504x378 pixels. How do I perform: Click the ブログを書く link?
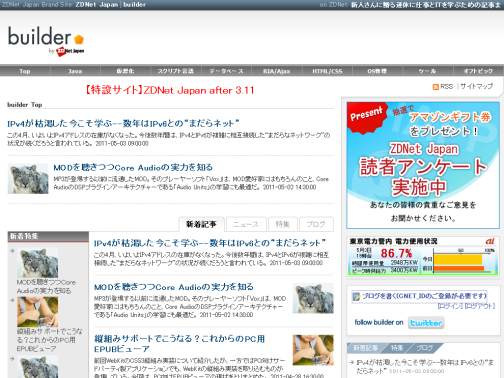[424, 296]
